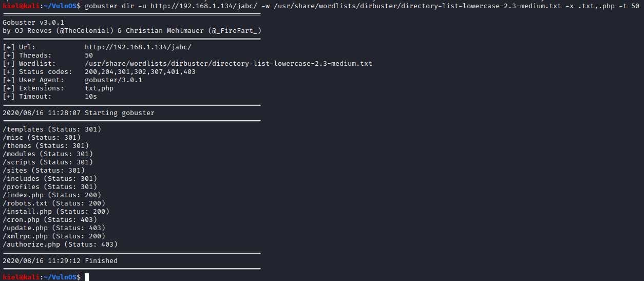Click the /xmlrpc.php result line
Screen dimensions: 644x281
pyautogui.click(x=54, y=236)
